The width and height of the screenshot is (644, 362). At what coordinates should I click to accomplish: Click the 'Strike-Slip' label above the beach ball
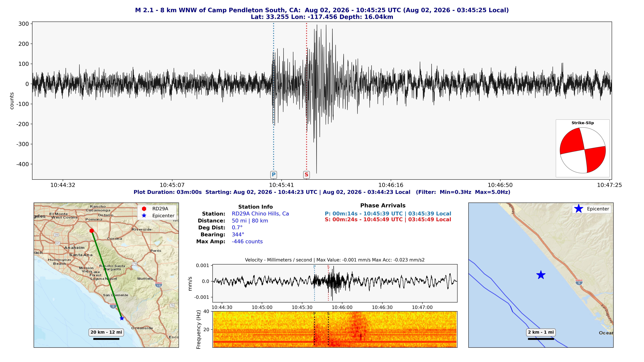[x=583, y=123]
